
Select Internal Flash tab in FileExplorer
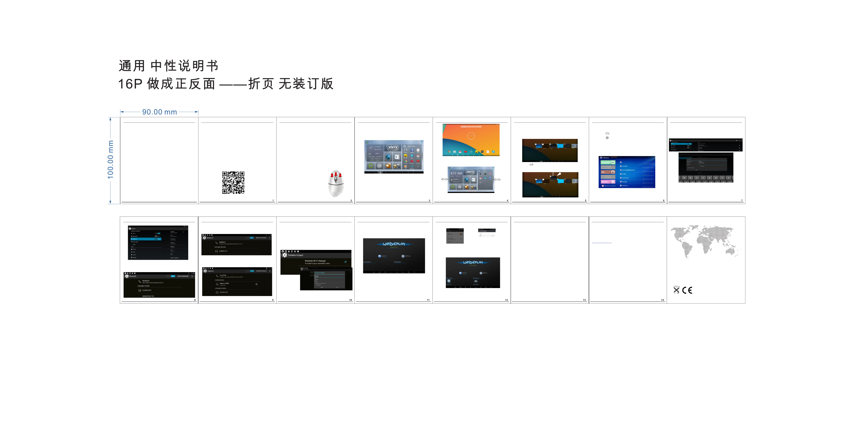(608, 162)
